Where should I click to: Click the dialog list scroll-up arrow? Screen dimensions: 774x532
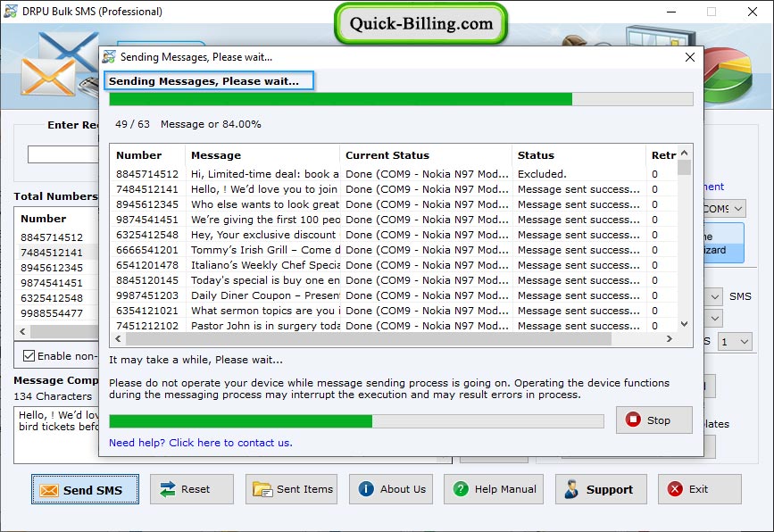[x=684, y=153]
